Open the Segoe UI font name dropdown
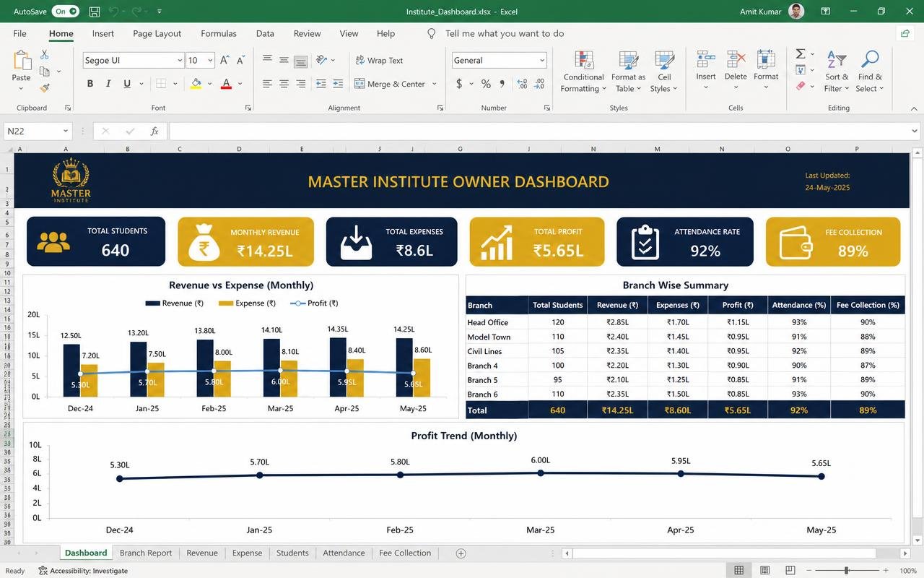924x578 pixels. (x=180, y=61)
